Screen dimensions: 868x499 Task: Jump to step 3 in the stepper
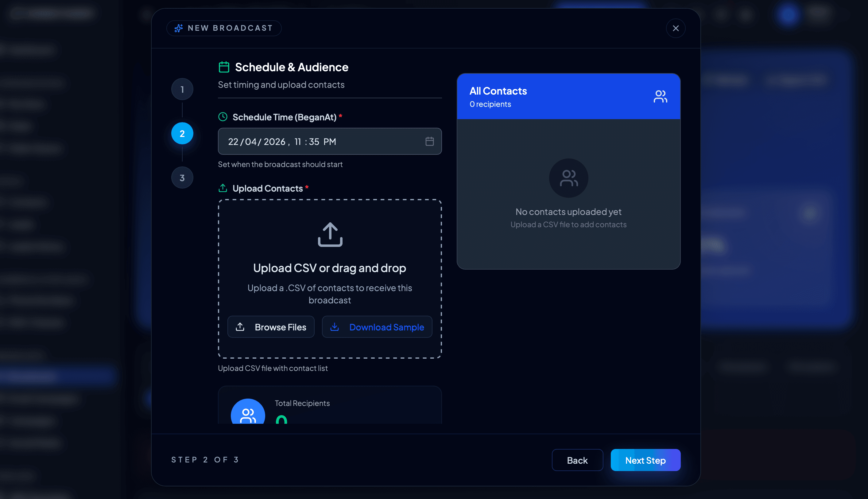pos(182,177)
